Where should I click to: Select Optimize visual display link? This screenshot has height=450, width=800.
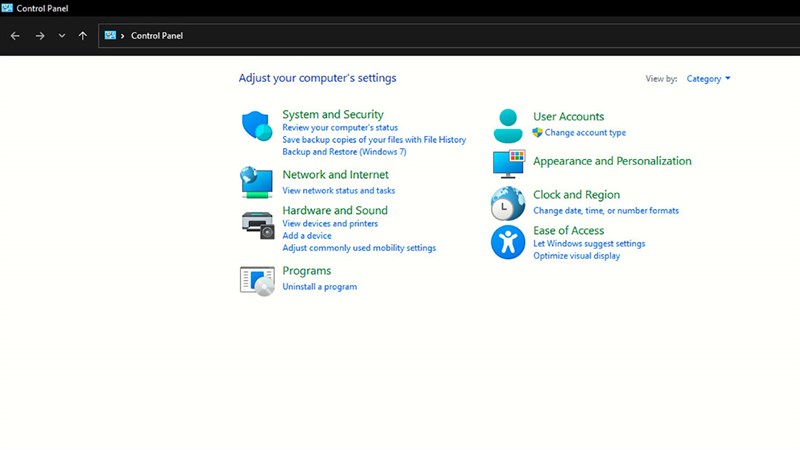(x=577, y=256)
